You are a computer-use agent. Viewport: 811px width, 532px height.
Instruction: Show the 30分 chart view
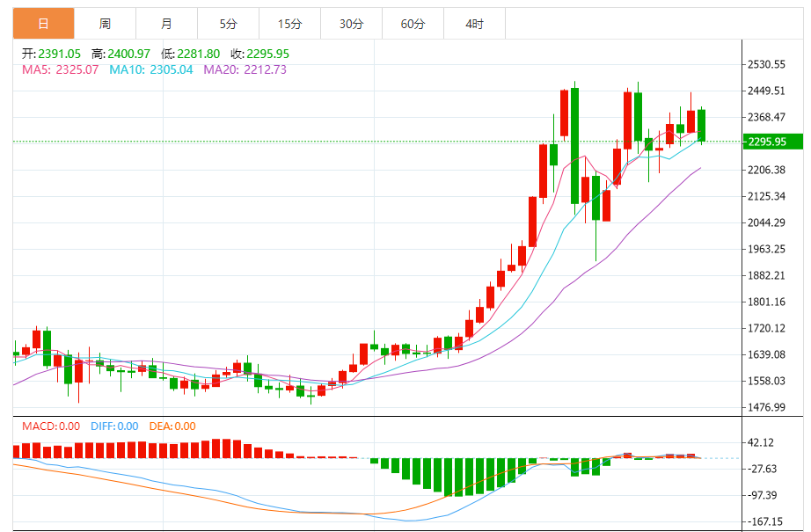pos(351,24)
